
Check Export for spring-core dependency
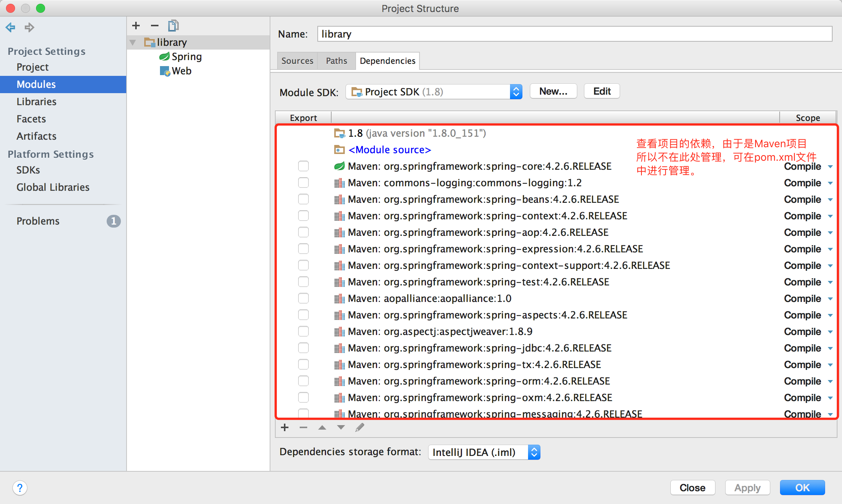303,166
